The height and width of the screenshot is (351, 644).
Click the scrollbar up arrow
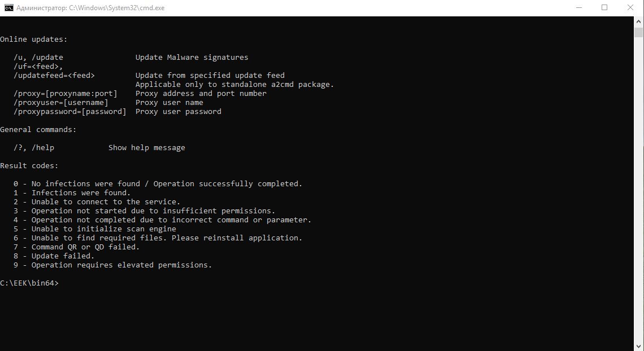(x=639, y=21)
